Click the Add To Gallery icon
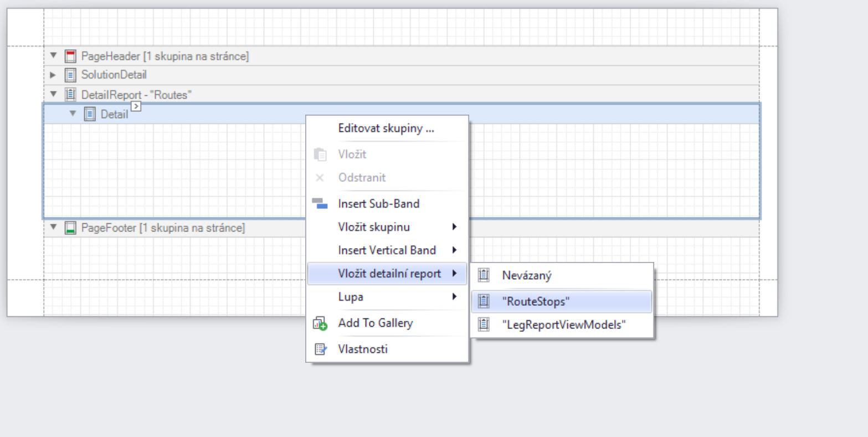The image size is (868, 437). click(320, 323)
